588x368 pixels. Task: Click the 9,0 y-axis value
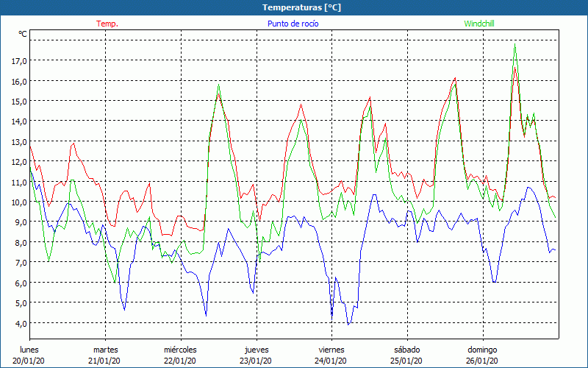(x=21, y=222)
